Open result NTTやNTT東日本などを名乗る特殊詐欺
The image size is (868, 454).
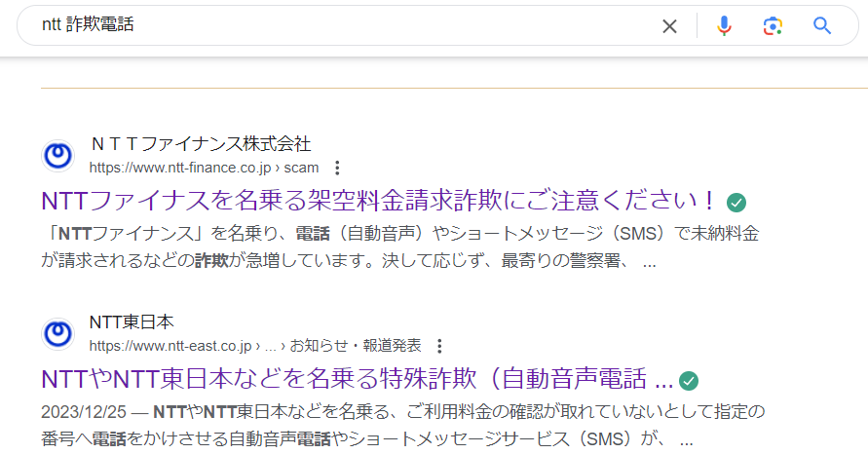point(358,379)
